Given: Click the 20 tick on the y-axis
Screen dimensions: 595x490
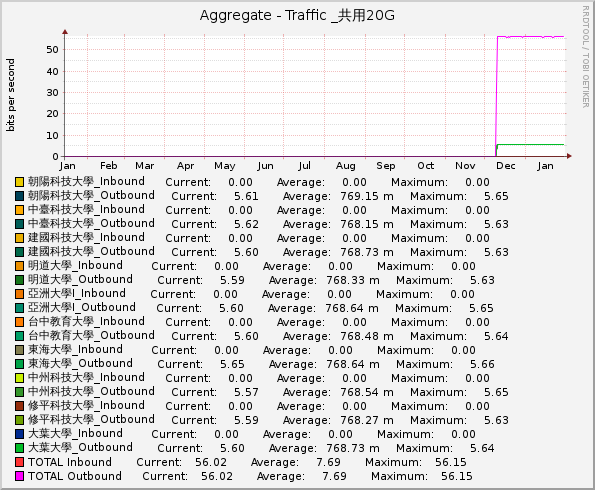Looking at the screenshot, I should coord(52,113).
